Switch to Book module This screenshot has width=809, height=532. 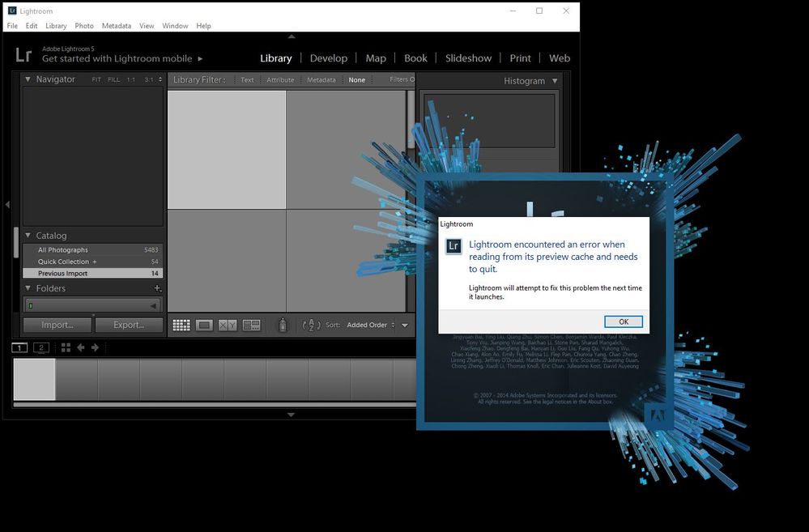point(415,58)
